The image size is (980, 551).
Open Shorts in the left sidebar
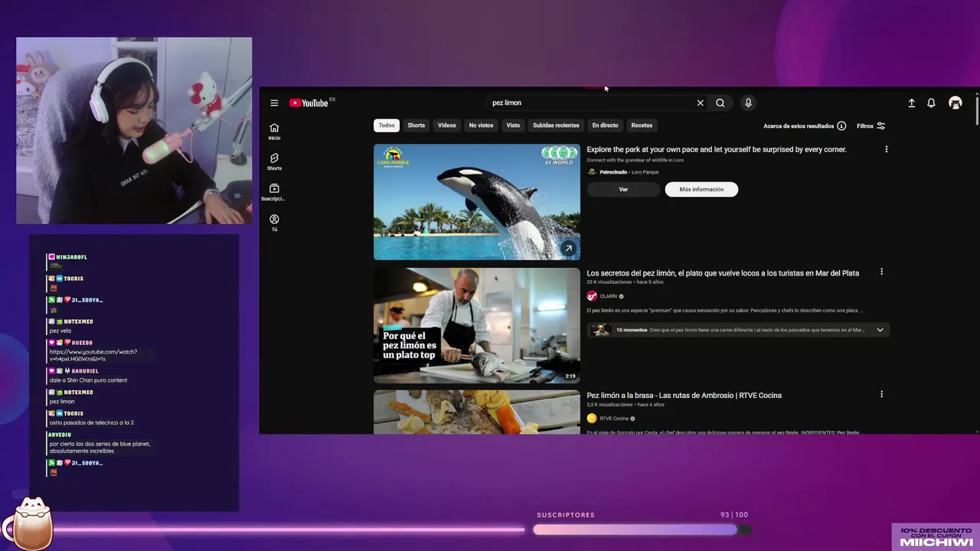(x=274, y=161)
